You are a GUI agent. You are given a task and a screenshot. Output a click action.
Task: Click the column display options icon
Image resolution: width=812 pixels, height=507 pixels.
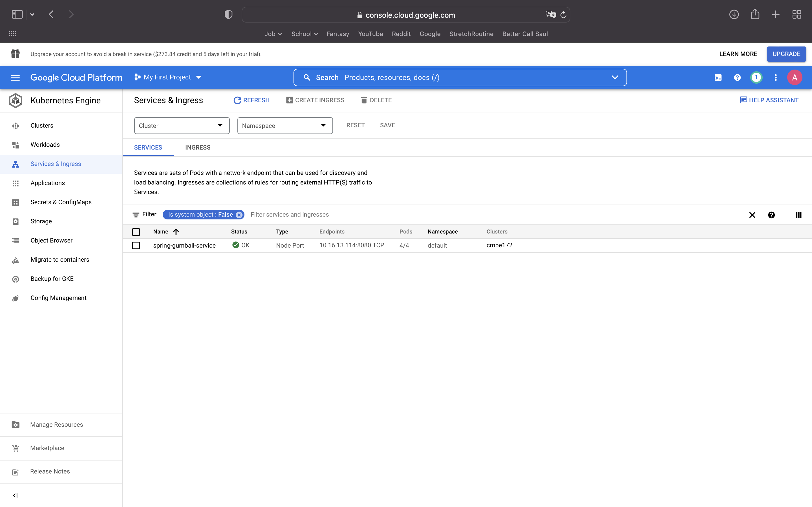(x=798, y=215)
